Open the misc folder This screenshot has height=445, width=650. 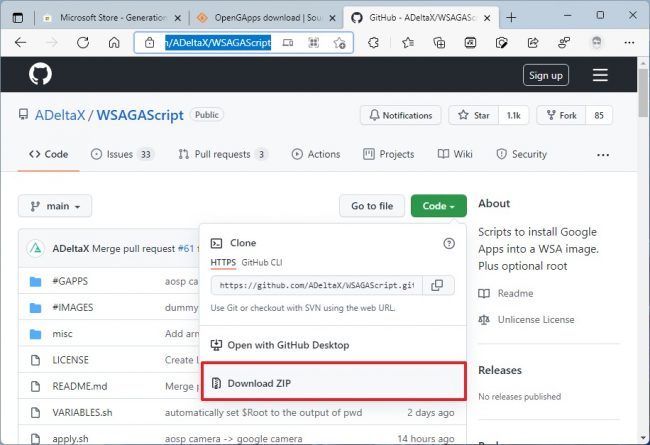click(62, 334)
